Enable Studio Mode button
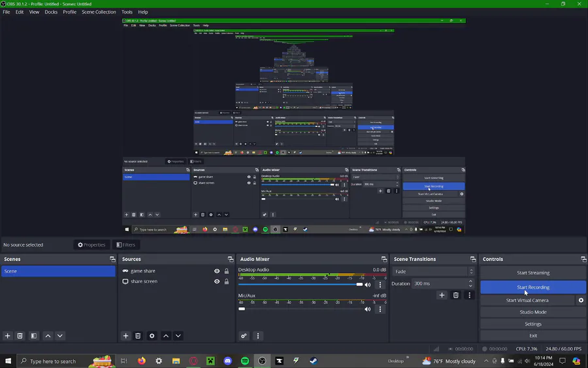The height and width of the screenshot is (368, 588). (x=533, y=312)
